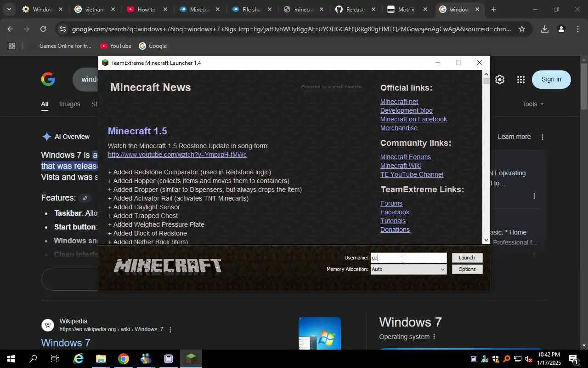Open the Minecraft 1.5 news headline link
The width and height of the screenshot is (588, 368).
[137, 131]
